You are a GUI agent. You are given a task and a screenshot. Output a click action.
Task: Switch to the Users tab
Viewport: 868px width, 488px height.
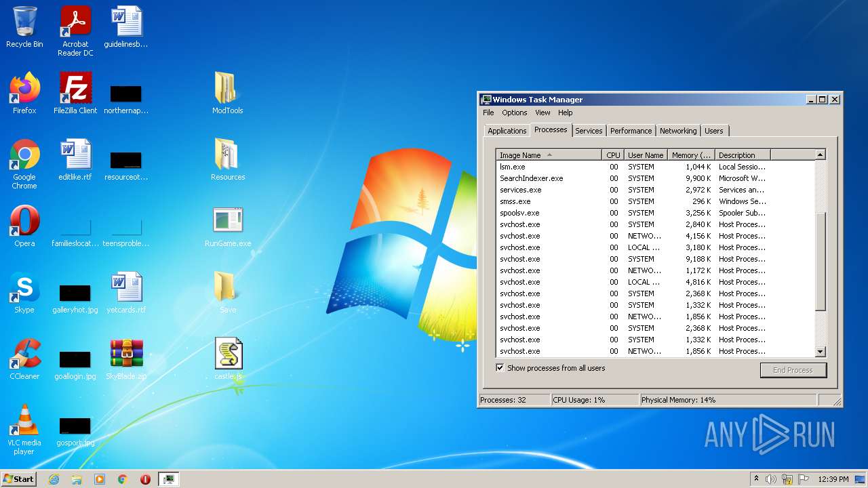coord(714,131)
